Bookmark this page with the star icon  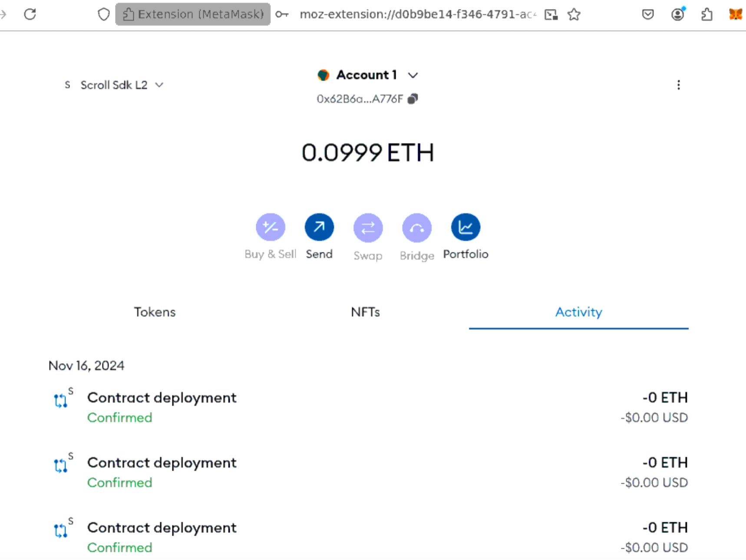click(574, 15)
